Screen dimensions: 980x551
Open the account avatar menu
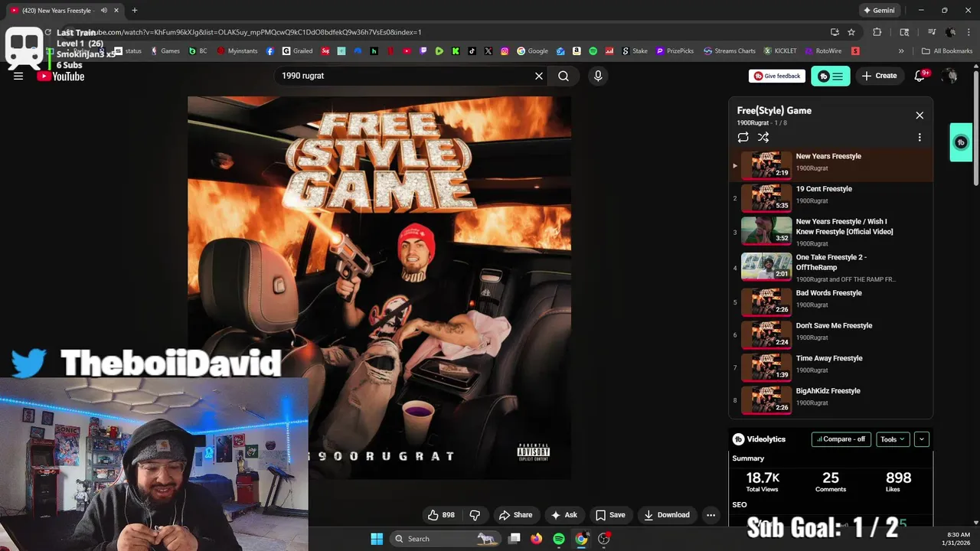[950, 76]
